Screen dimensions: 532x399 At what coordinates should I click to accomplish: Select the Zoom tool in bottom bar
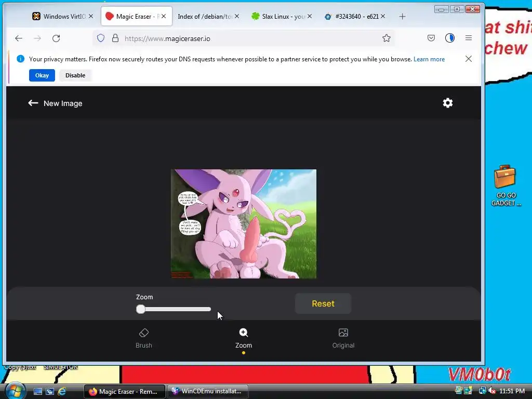pyautogui.click(x=244, y=338)
